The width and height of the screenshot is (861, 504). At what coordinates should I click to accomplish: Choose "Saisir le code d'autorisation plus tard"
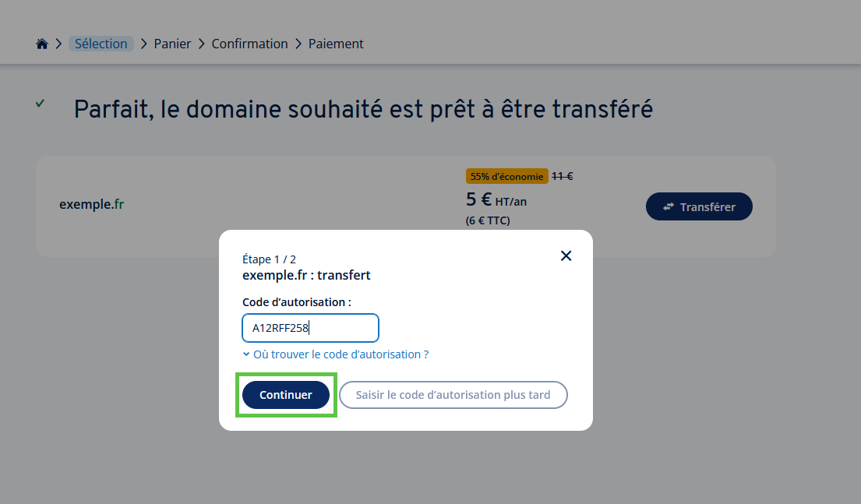pyautogui.click(x=453, y=395)
